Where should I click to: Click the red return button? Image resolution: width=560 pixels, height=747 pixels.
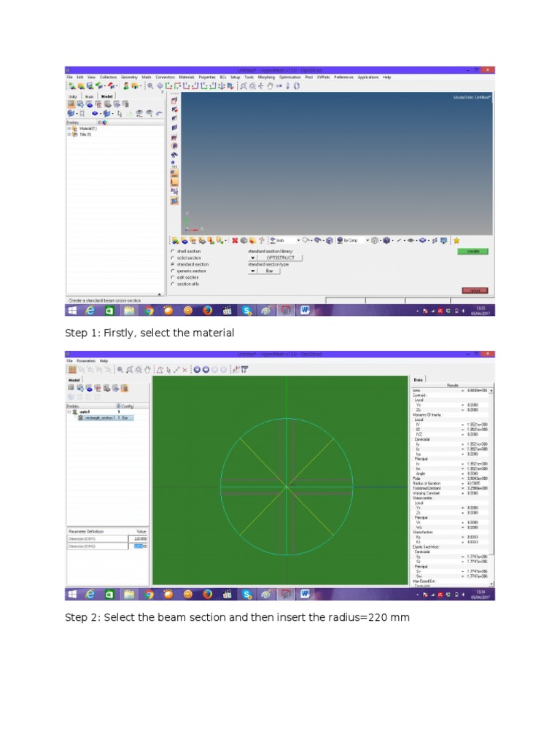[475, 290]
